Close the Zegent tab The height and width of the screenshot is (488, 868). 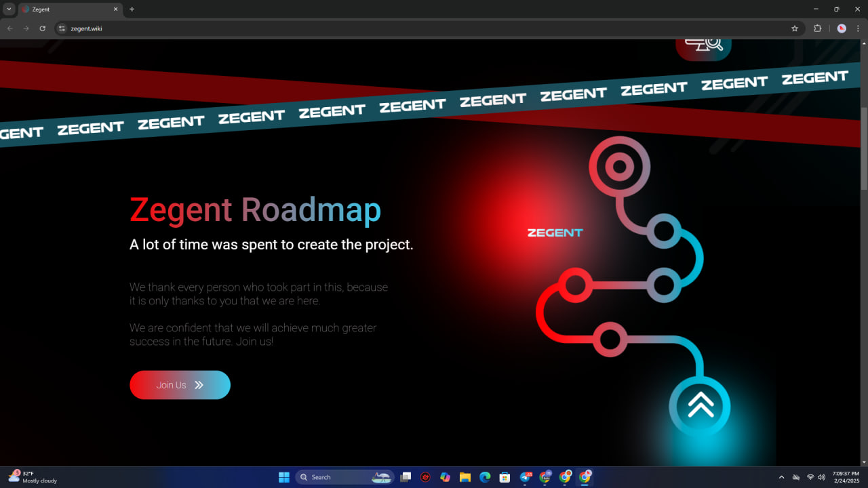[115, 9]
